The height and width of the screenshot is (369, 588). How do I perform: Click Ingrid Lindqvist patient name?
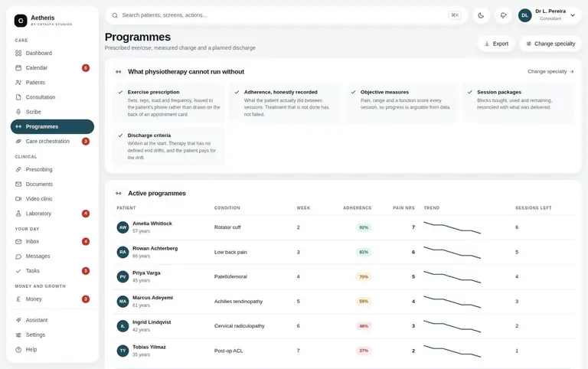152,322
